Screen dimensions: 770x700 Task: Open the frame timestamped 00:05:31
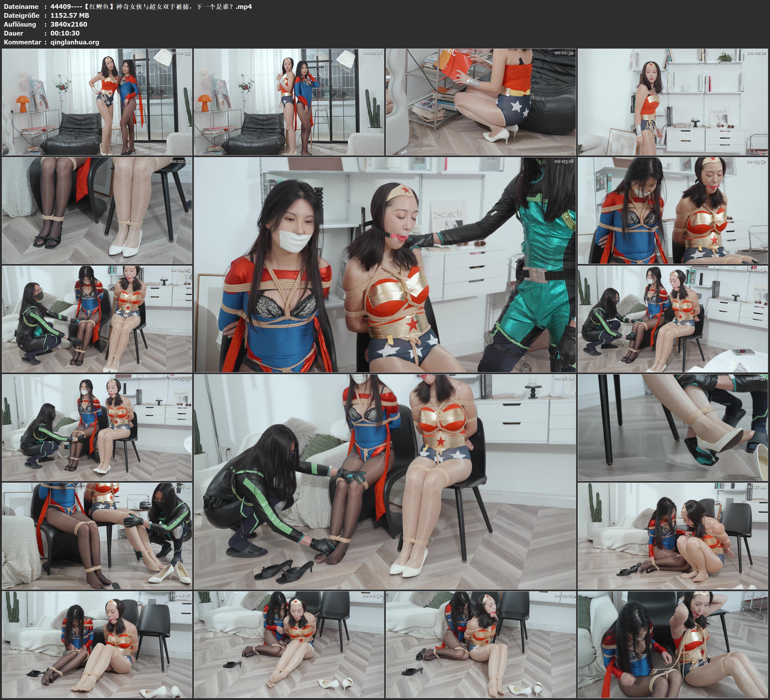point(97,427)
